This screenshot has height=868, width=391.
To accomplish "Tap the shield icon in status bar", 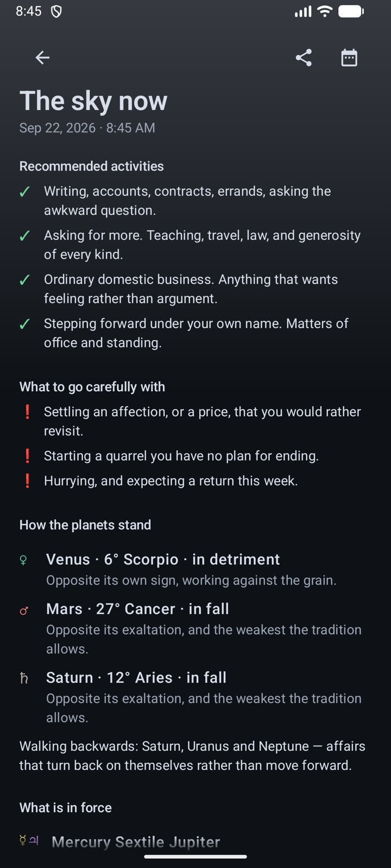I will pyautogui.click(x=56, y=11).
